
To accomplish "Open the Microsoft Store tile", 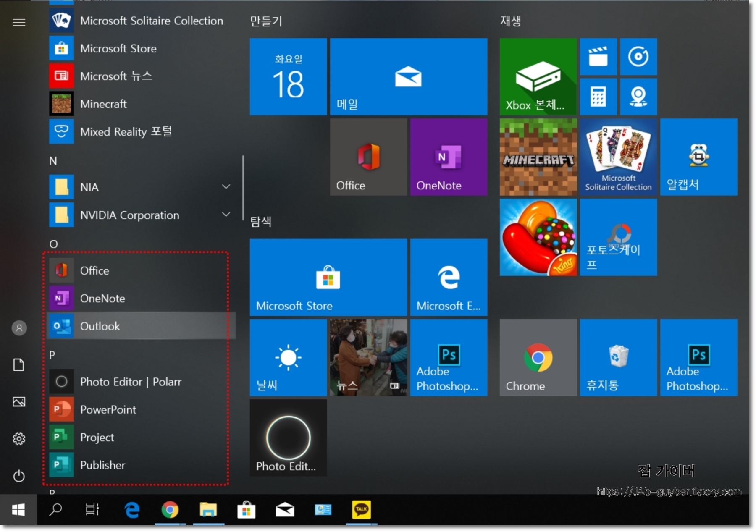I will coord(328,277).
